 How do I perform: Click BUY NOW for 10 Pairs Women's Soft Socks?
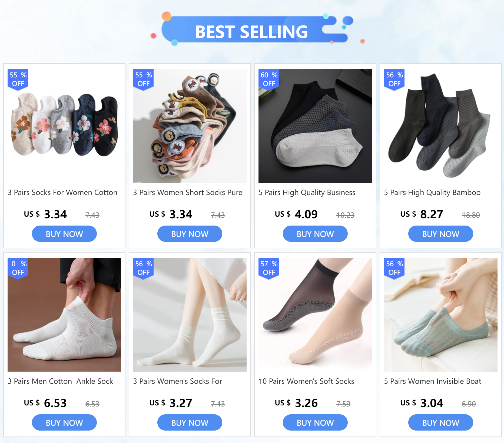[x=315, y=423]
